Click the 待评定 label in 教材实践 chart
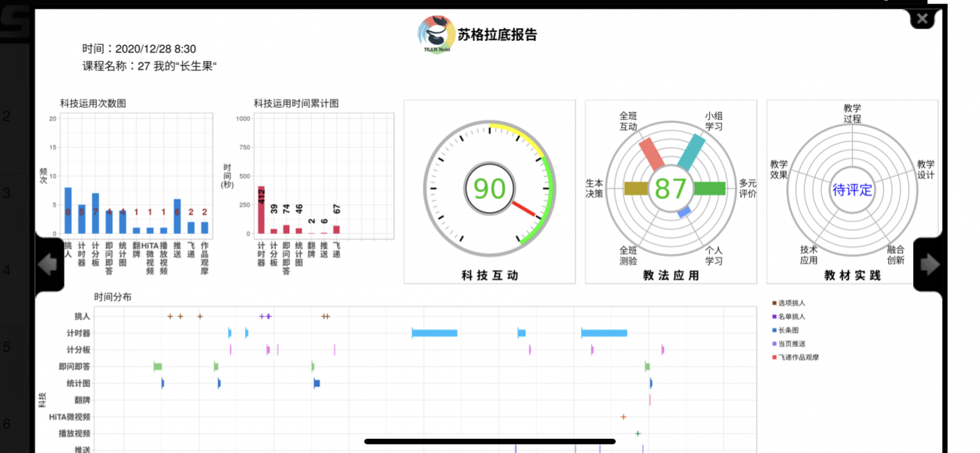Image resolution: width=980 pixels, height=453 pixels. 851,190
